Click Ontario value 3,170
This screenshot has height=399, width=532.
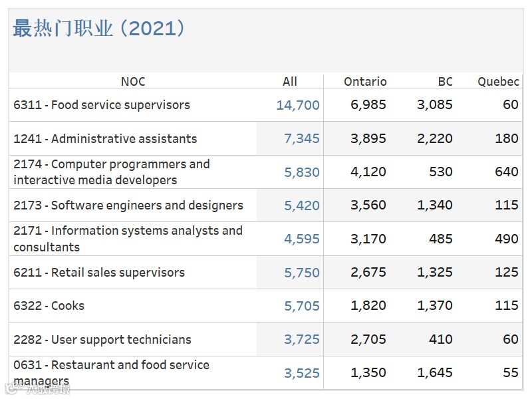[368, 239]
